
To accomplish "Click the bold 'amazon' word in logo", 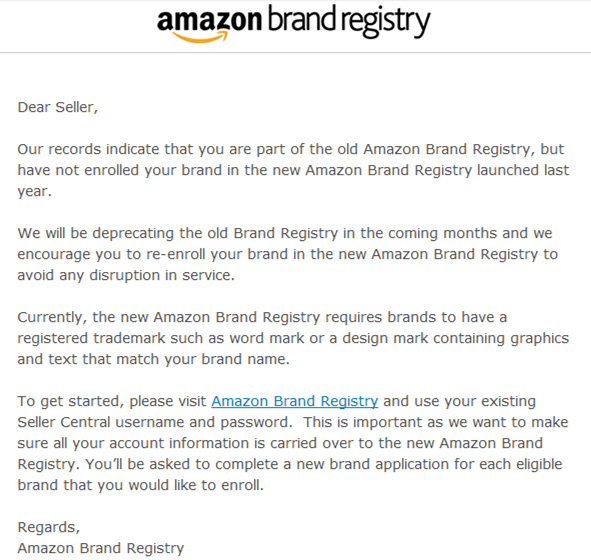I will (209, 20).
